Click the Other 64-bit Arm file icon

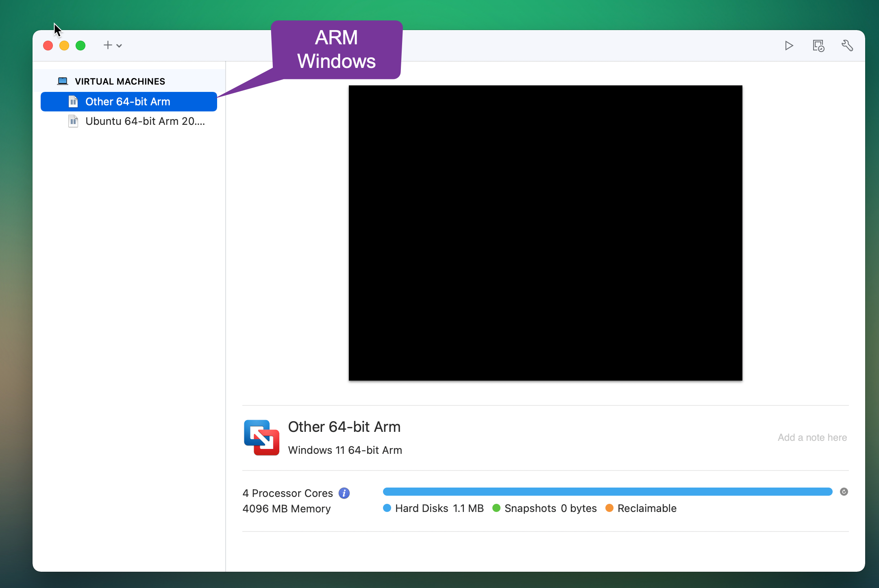pyautogui.click(x=73, y=101)
